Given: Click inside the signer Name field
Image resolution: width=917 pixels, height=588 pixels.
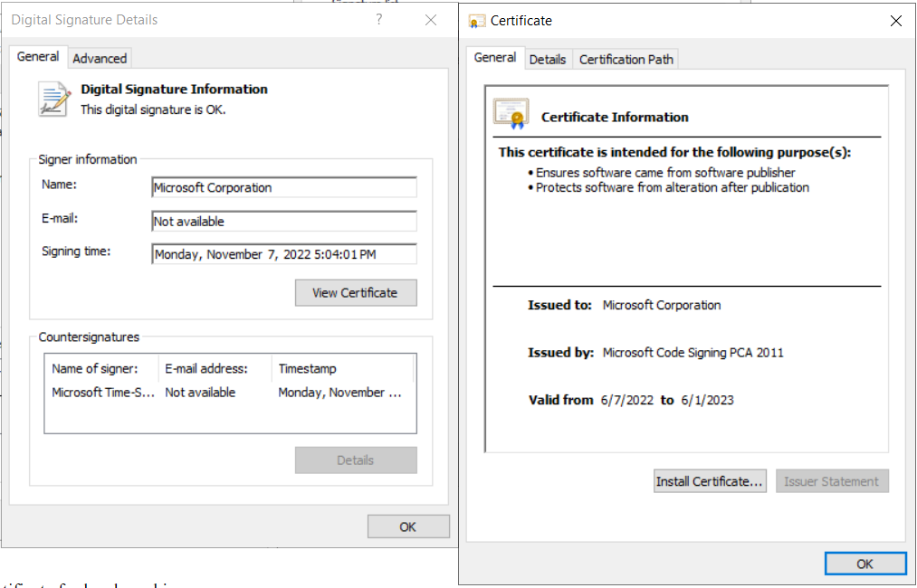Looking at the screenshot, I should point(284,188).
